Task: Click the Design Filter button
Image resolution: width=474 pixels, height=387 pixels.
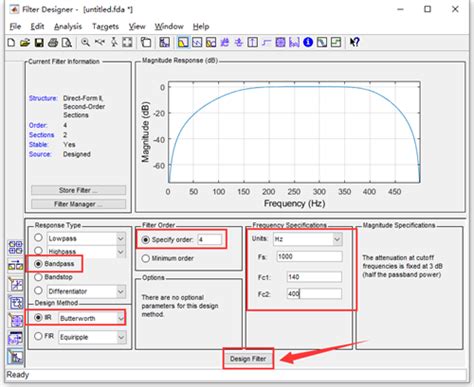Action: [248, 359]
